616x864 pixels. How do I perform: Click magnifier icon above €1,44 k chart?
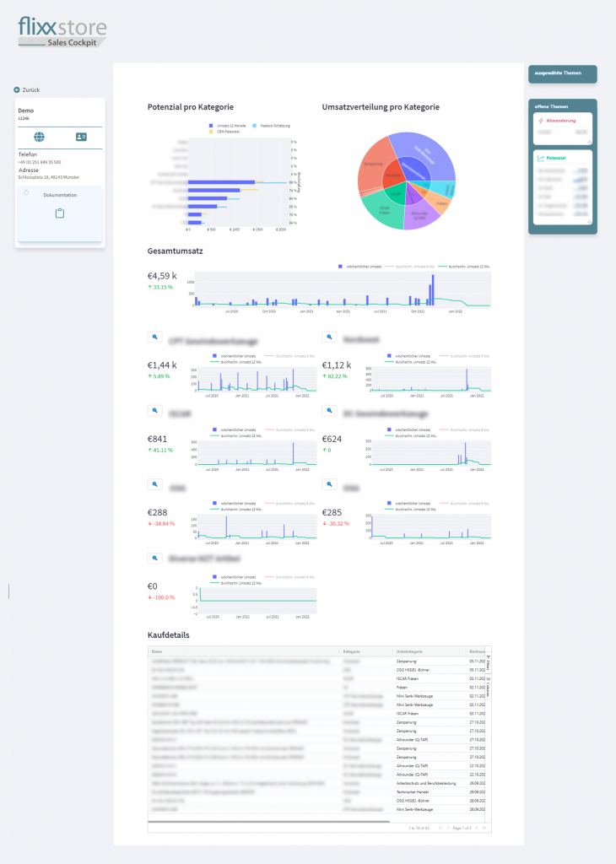pos(155,337)
